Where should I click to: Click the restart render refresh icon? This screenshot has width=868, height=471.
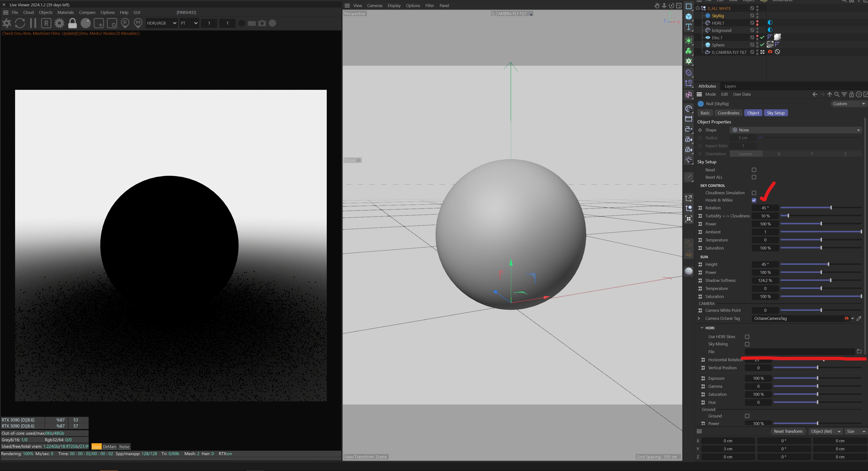[20, 23]
